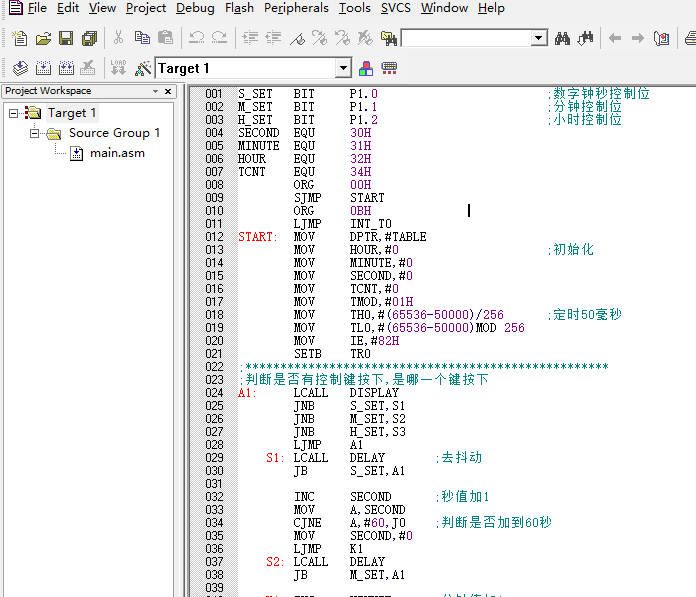Click the S2 label on line 037

275,562
